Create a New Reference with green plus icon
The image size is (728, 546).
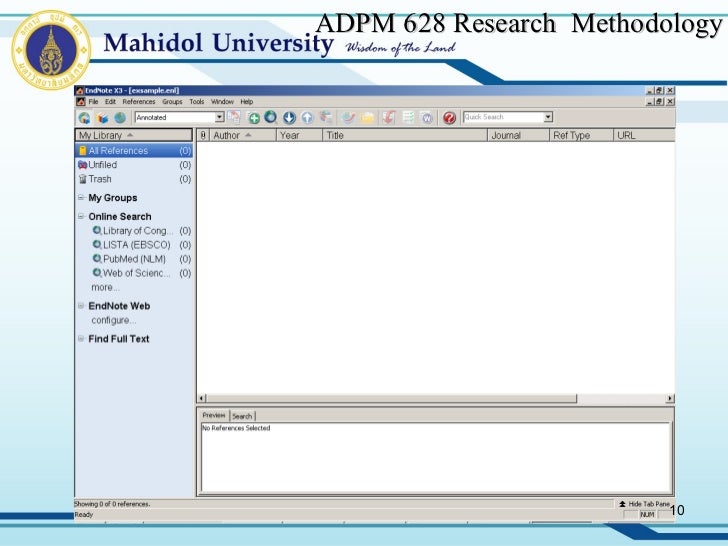tap(254, 118)
